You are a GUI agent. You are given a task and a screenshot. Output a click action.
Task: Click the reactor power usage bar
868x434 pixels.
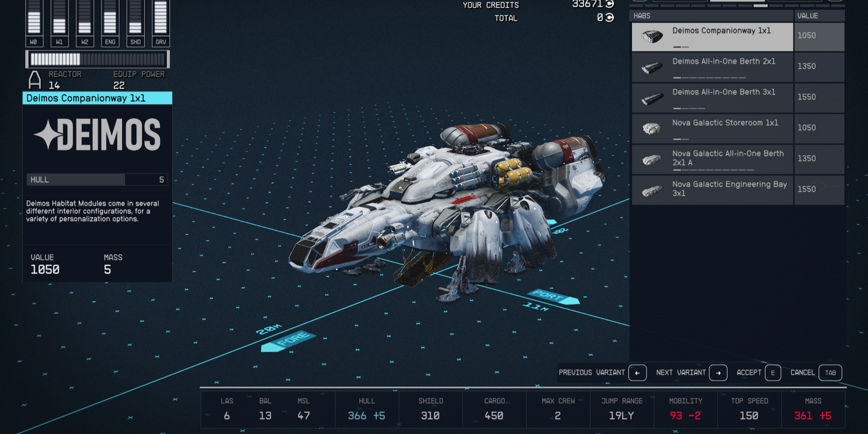pyautogui.click(x=97, y=59)
